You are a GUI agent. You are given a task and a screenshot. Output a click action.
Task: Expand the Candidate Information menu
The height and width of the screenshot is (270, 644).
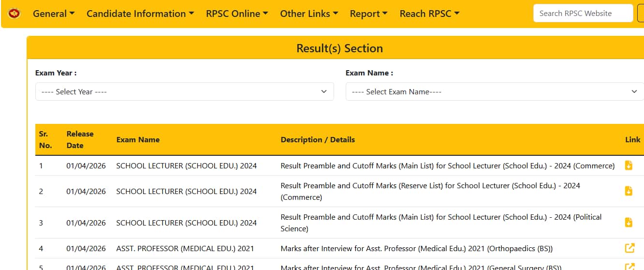tap(140, 14)
